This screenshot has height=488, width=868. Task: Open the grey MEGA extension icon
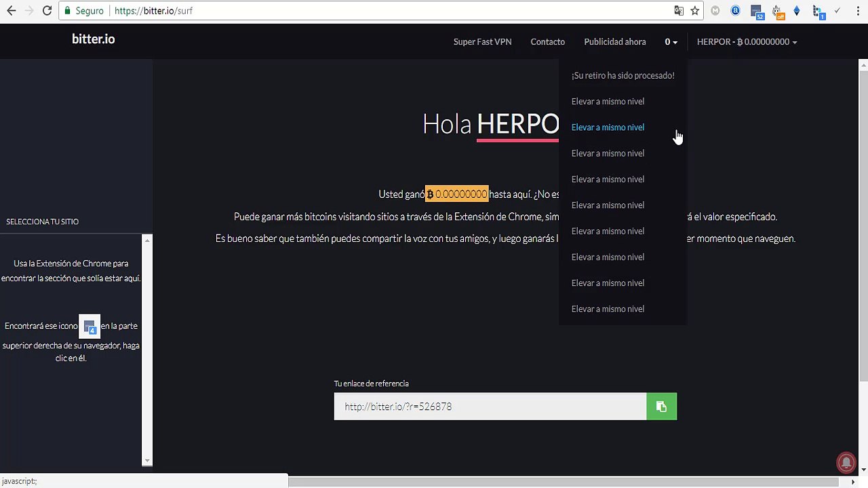[715, 11]
